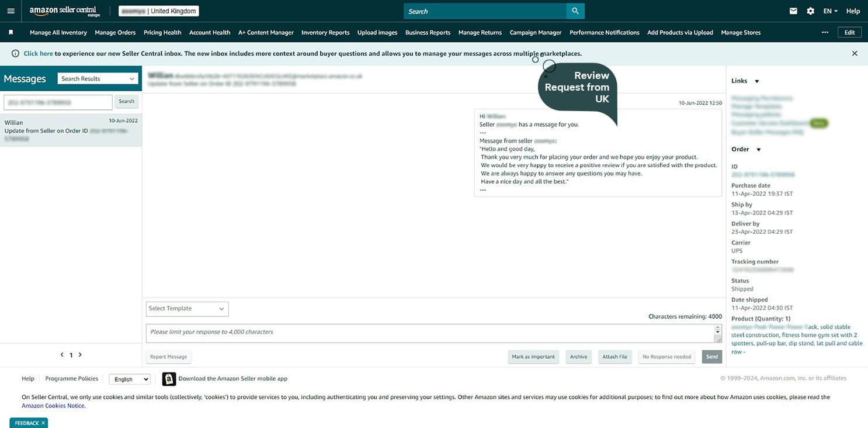Open the three-dots more navigation menu
This screenshot has height=428, width=868.
click(825, 33)
